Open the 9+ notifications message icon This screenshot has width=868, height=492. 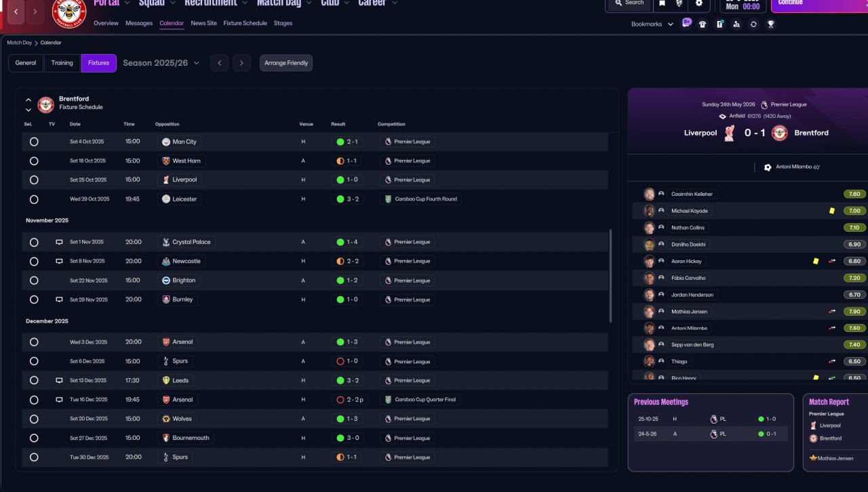point(686,23)
